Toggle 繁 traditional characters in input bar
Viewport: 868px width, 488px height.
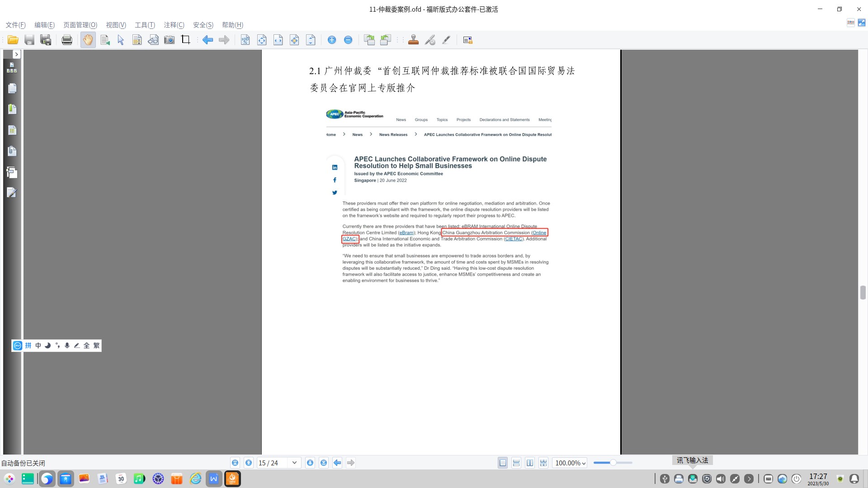tap(96, 346)
